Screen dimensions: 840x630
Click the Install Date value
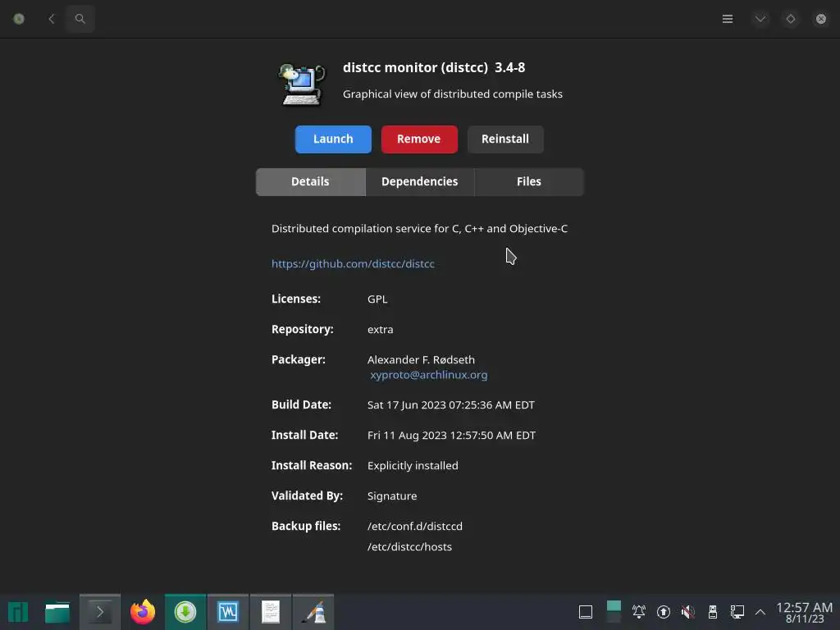451,435
